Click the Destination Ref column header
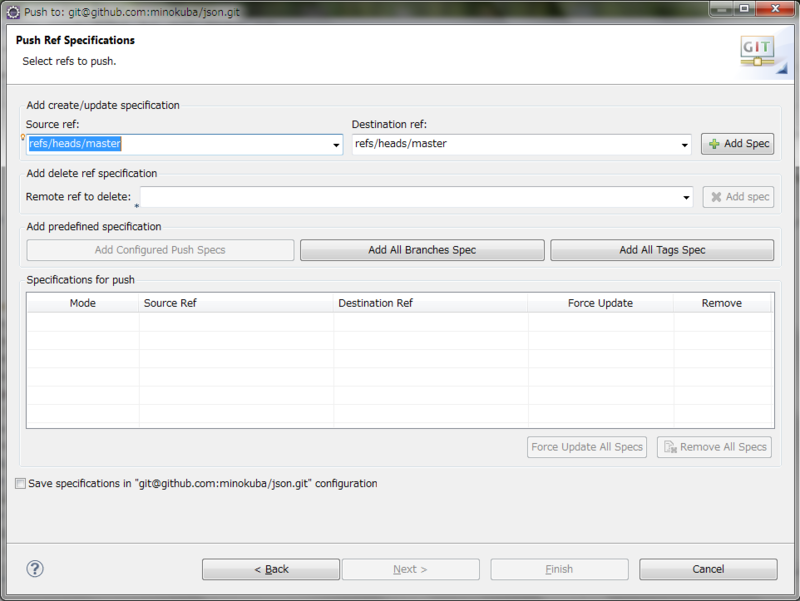 [x=431, y=303]
